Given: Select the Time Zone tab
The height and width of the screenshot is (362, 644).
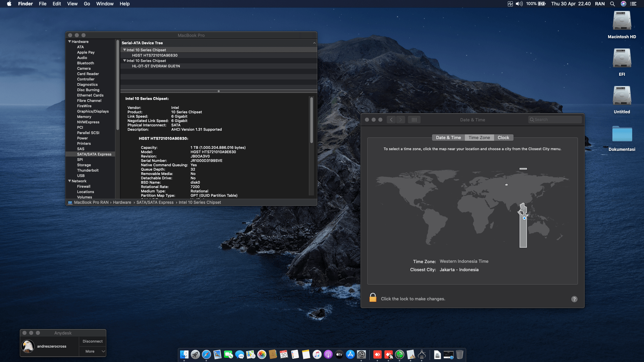Looking at the screenshot, I should click(x=479, y=138).
